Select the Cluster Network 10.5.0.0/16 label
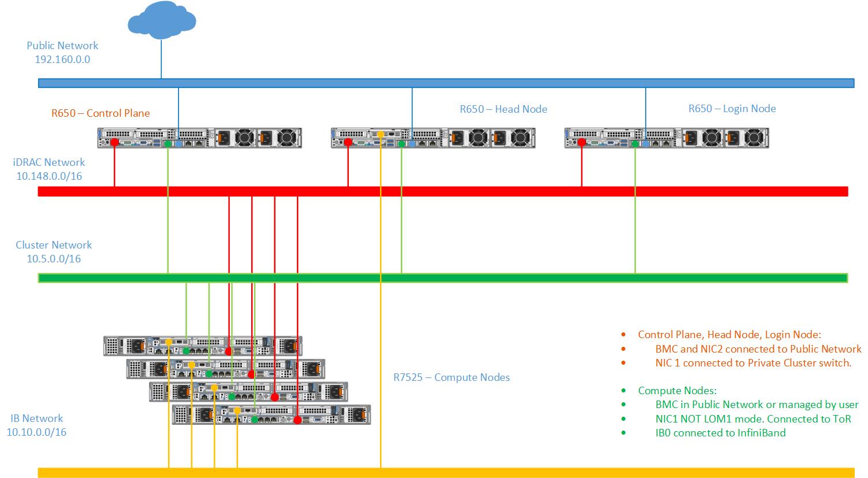868x478 pixels. point(54,252)
